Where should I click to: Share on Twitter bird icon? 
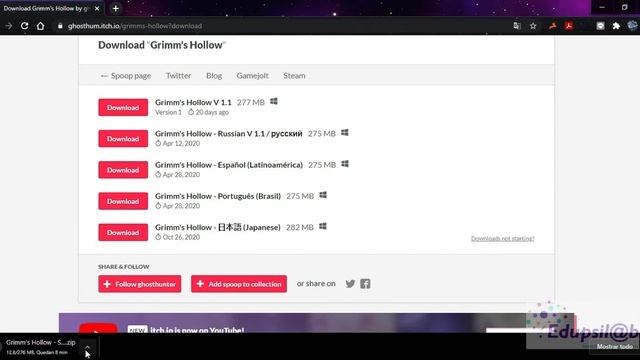tap(350, 284)
